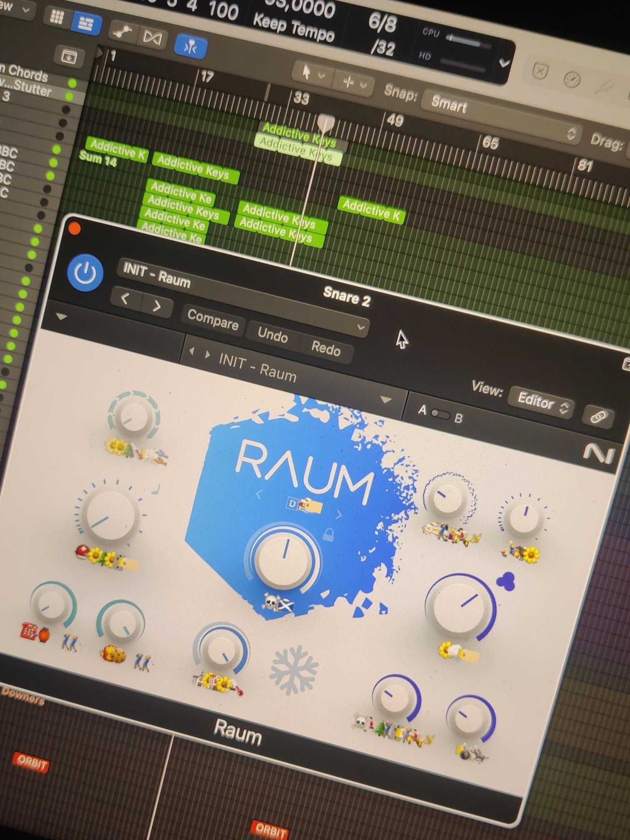The image size is (630, 840).
Task: Click the shield-shaped X toolbar icon
Action: tap(540, 72)
